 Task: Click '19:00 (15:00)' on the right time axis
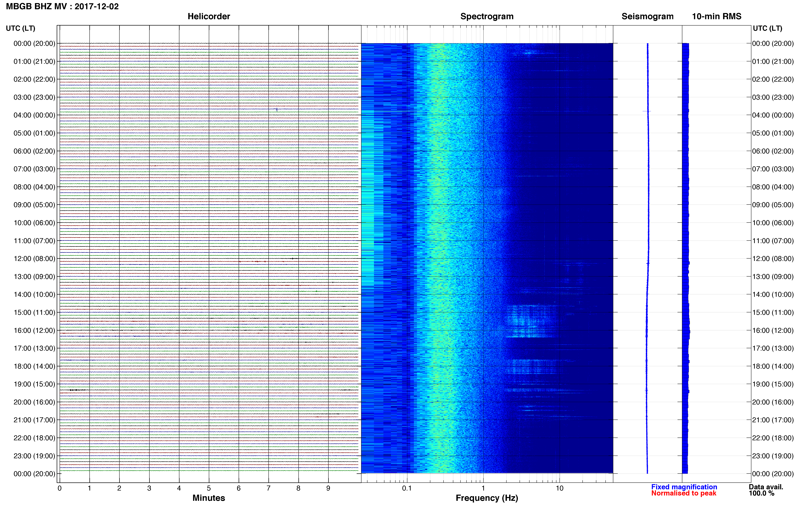[x=773, y=384]
